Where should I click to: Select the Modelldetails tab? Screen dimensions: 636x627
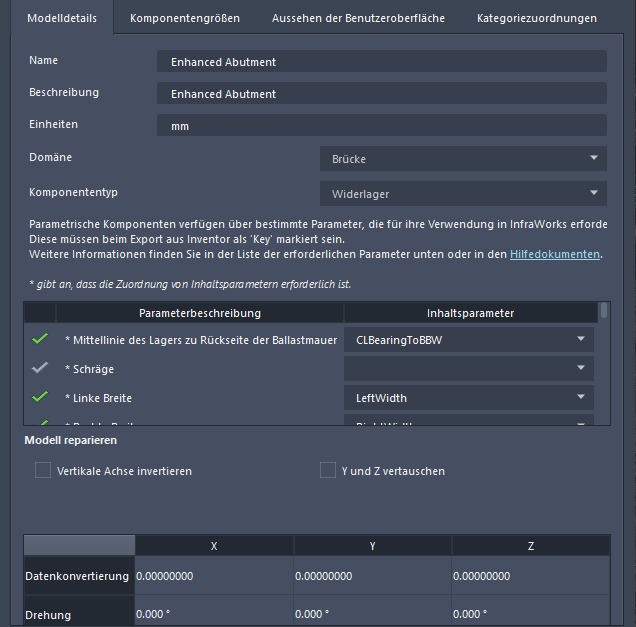[x=62, y=18]
